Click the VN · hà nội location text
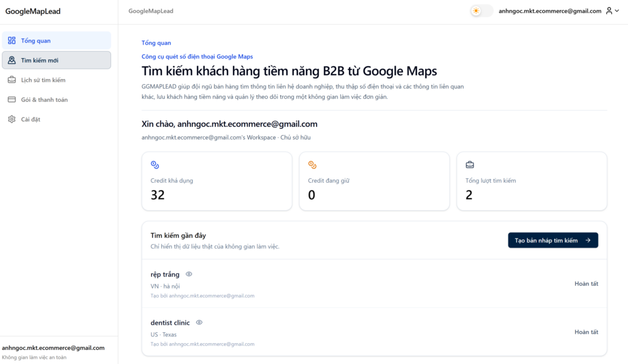This screenshot has width=628, height=364. (x=165, y=286)
